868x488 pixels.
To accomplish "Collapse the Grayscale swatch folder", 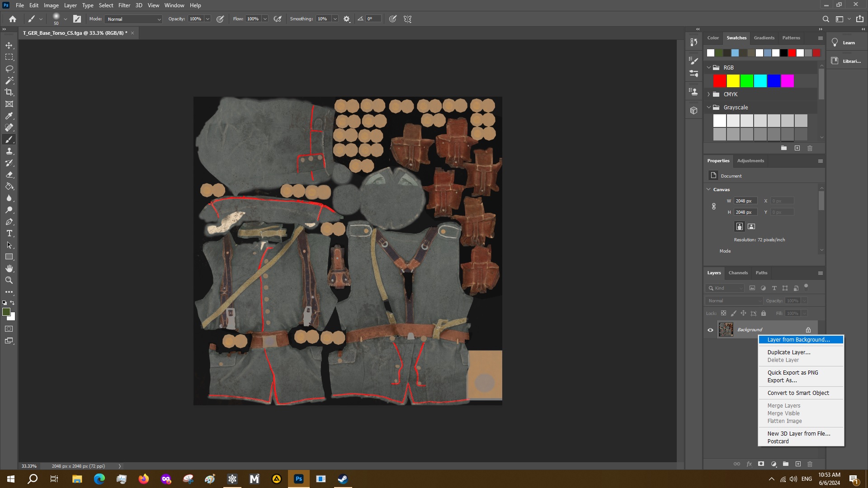I will coord(709,108).
